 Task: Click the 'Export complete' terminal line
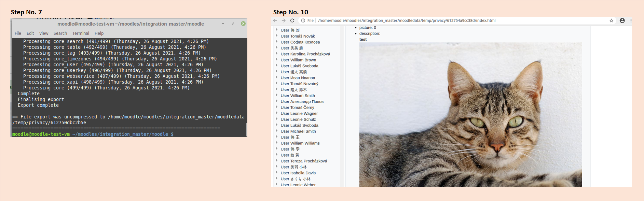pos(38,105)
